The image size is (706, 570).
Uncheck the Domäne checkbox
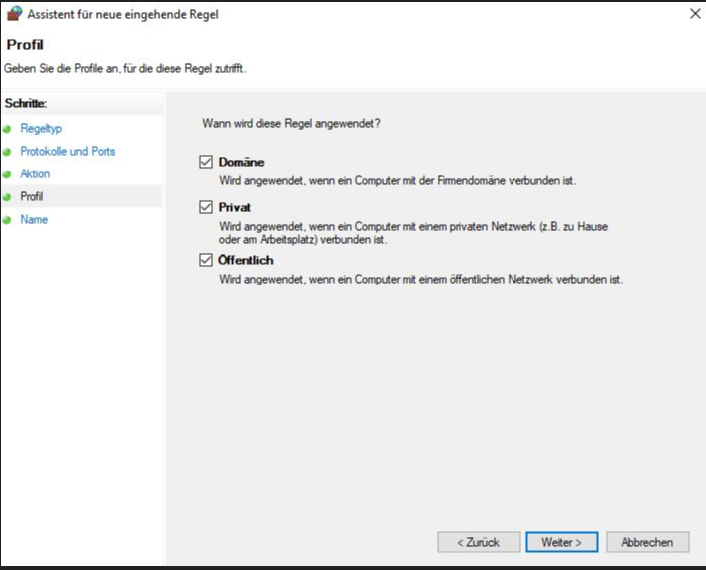(206, 162)
